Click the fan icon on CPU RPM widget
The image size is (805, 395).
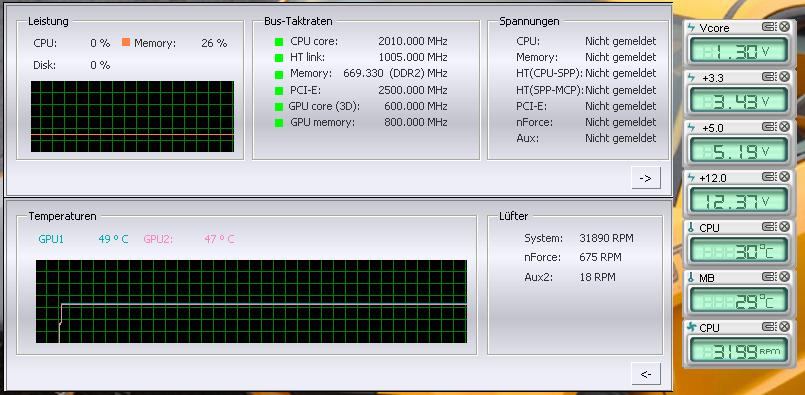click(692, 327)
